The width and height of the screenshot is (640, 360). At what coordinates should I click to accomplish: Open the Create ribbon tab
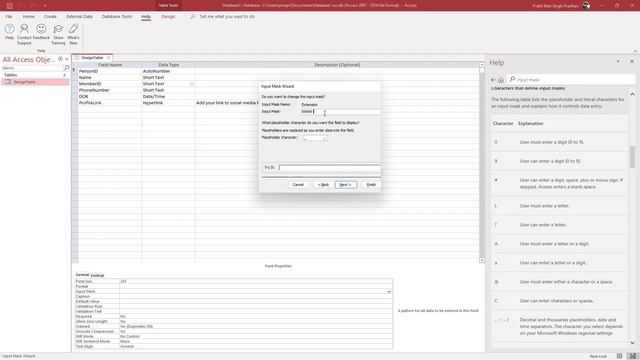[x=50, y=17]
